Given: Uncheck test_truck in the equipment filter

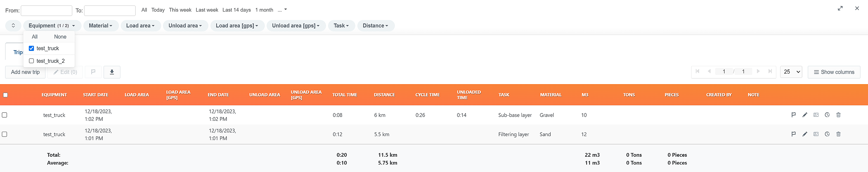Looking at the screenshot, I should [32, 49].
